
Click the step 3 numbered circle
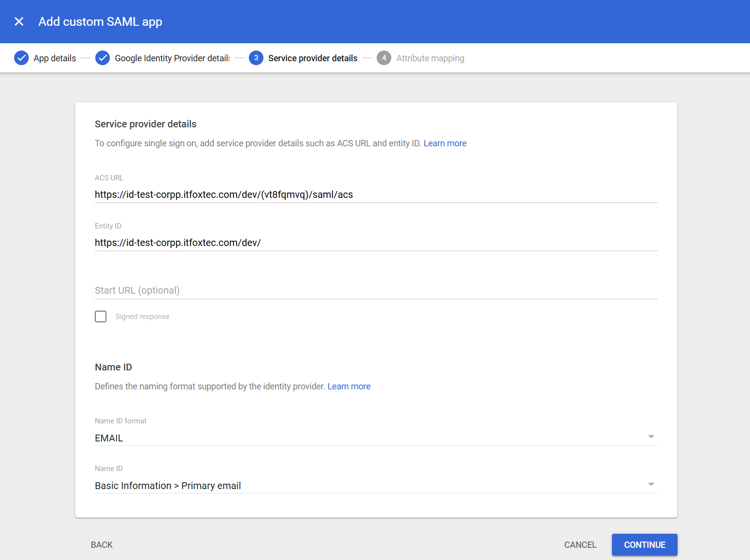pos(256,58)
